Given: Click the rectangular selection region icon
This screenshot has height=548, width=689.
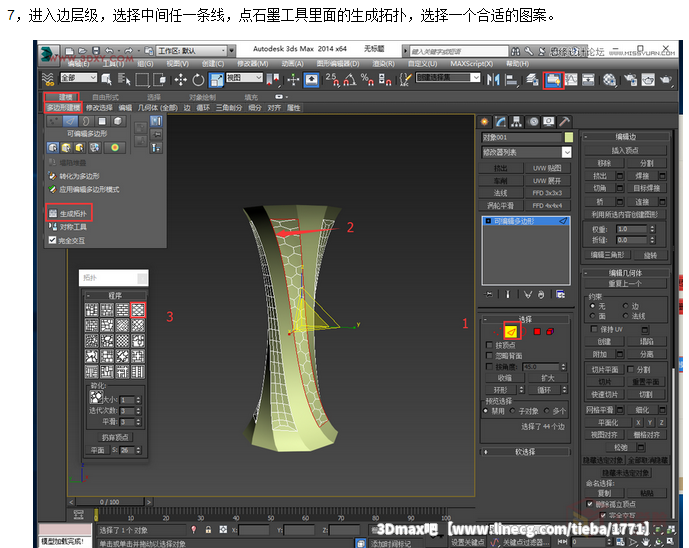Looking at the screenshot, I should [x=142, y=80].
